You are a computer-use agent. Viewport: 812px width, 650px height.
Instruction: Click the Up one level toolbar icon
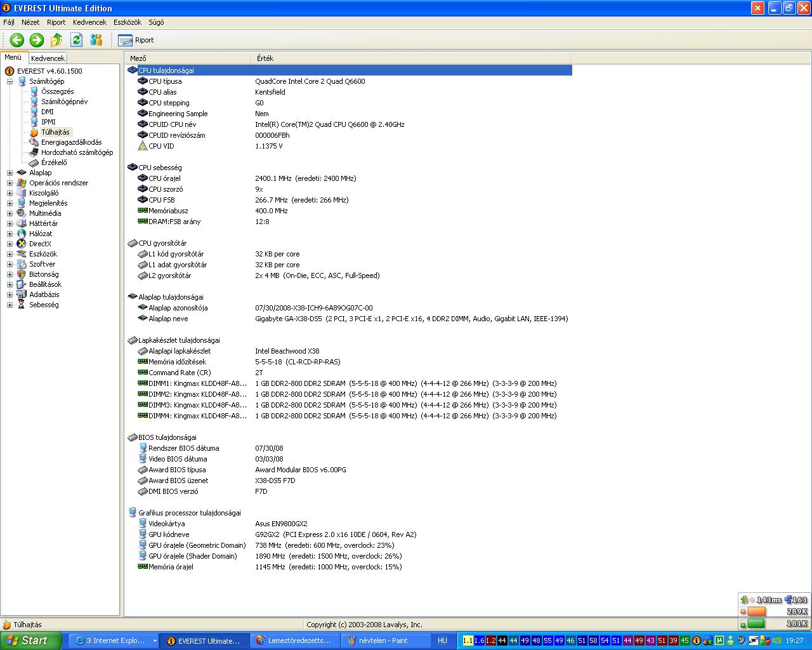[56, 40]
